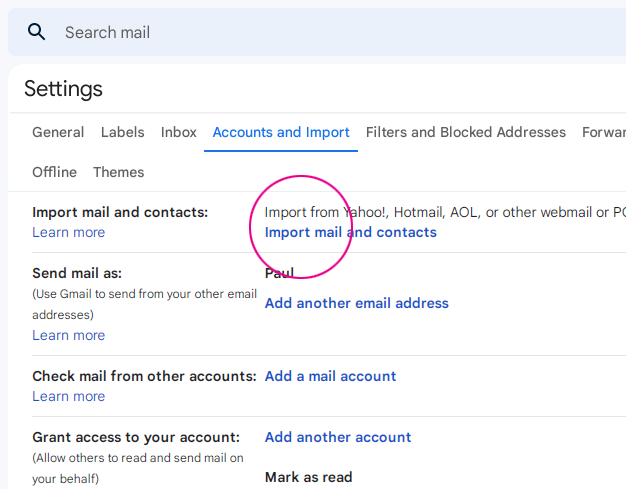Open Learn more under Check mail from other accounts

[x=69, y=396]
